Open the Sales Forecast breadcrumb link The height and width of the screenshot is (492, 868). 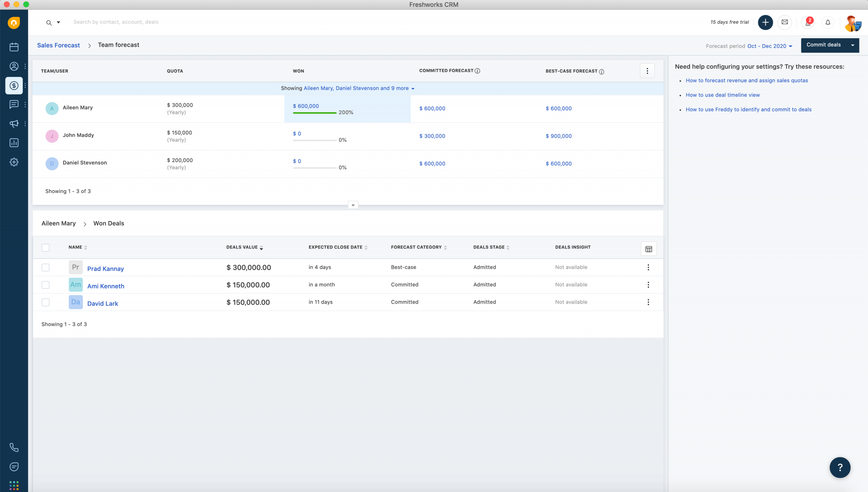point(58,45)
